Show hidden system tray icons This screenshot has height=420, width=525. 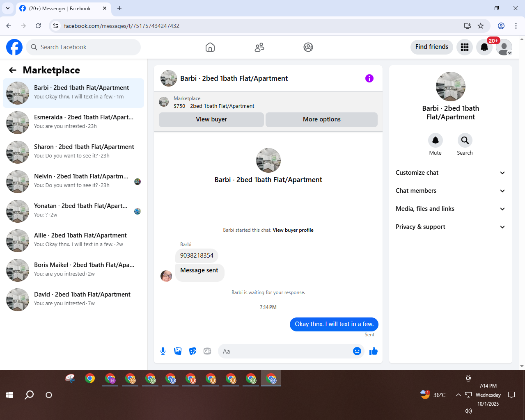pos(458,395)
